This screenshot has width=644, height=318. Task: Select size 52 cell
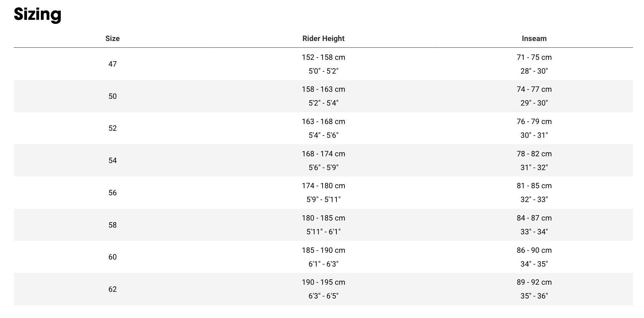click(112, 128)
